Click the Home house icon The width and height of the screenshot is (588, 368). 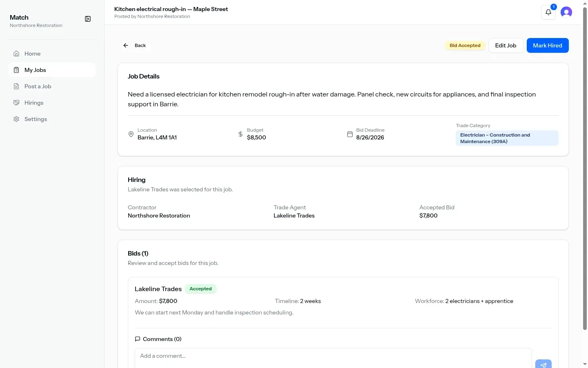16,54
